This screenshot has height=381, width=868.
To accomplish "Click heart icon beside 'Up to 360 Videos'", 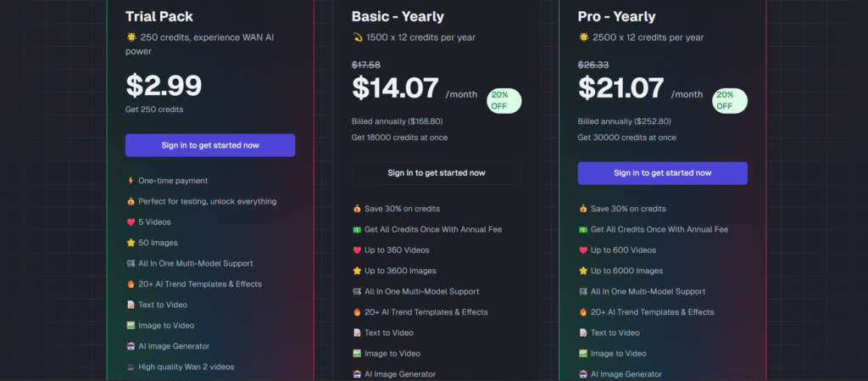I will (x=357, y=250).
